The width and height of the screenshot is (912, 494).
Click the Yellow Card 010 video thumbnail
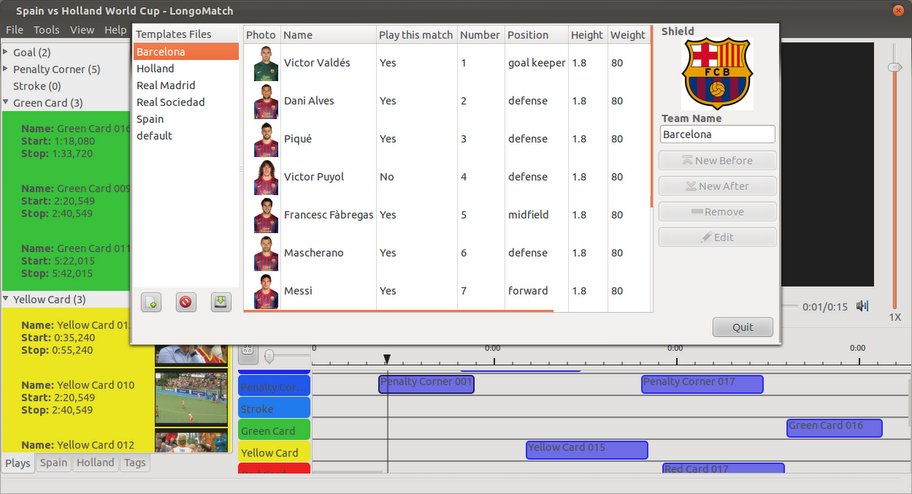pos(191,399)
